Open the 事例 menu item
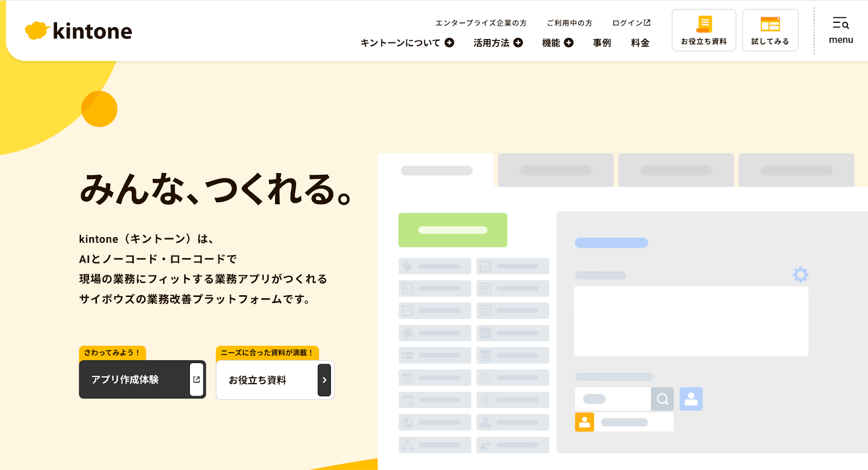The image size is (868, 470). pos(602,43)
